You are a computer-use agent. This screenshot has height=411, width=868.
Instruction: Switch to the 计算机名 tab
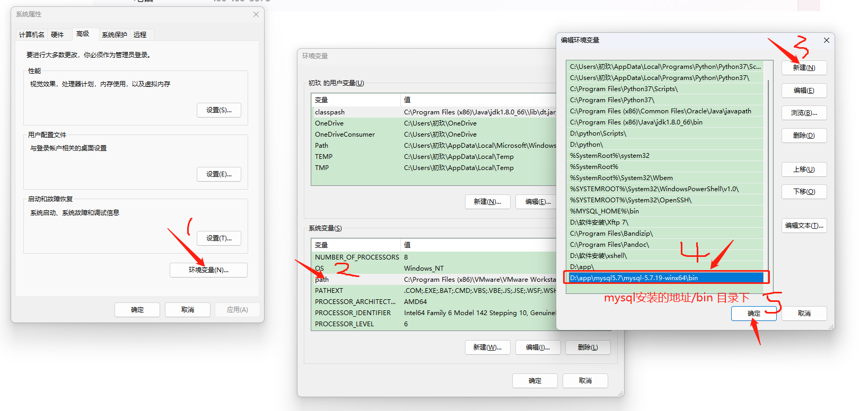tap(32, 35)
